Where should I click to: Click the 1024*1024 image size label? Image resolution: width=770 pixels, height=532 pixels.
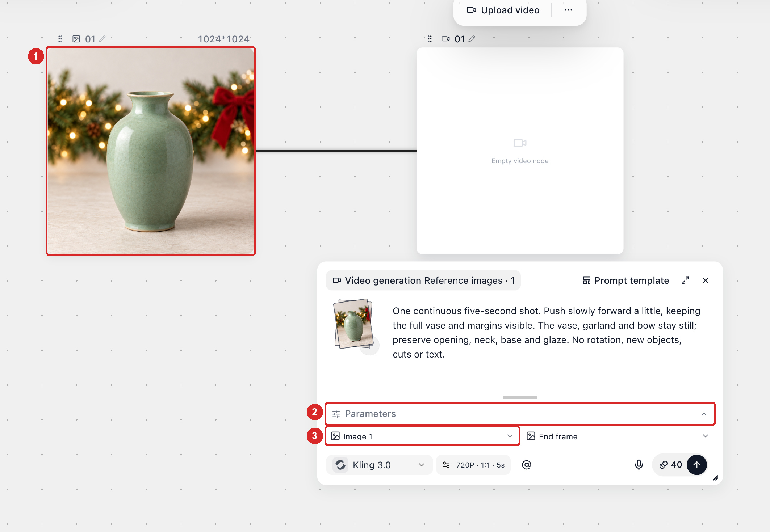(x=224, y=39)
